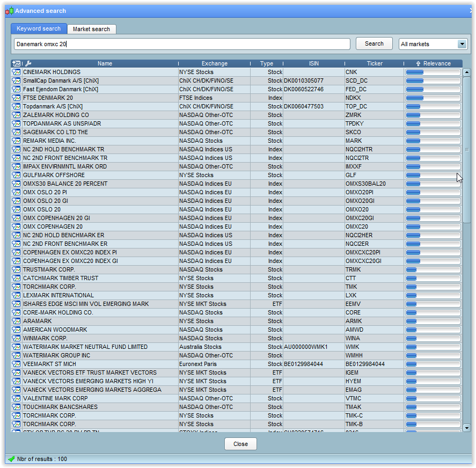Click relevance bar of CINEMARK HOLDINGS row

point(433,72)
